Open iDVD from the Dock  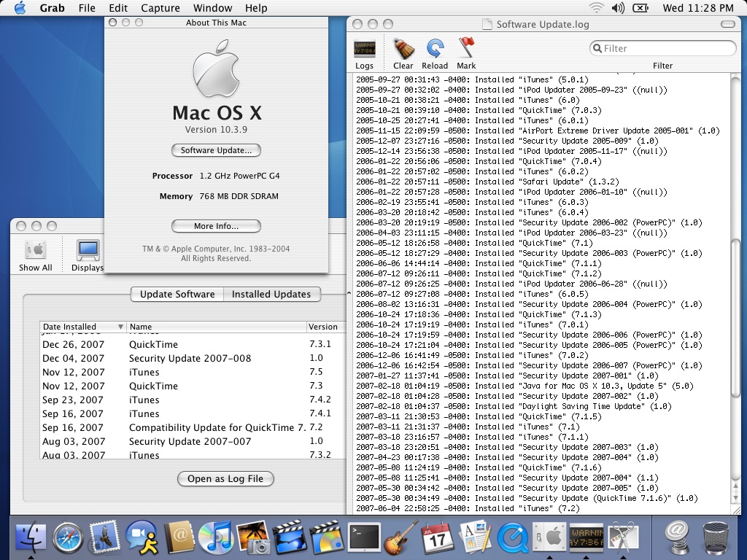pos(326,537)
